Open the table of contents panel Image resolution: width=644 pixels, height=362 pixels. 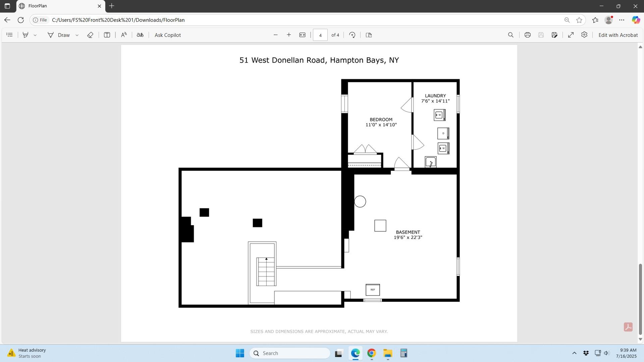coord(9,35)
